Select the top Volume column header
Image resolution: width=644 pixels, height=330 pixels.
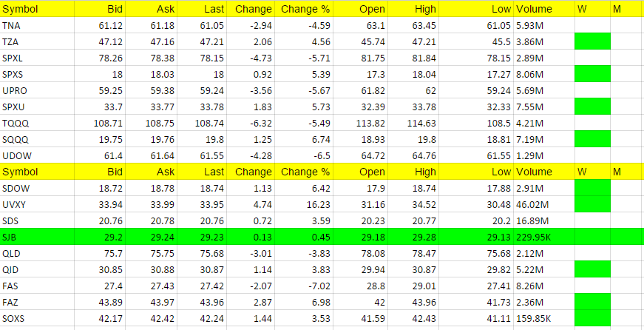click(x=543, y=9)
